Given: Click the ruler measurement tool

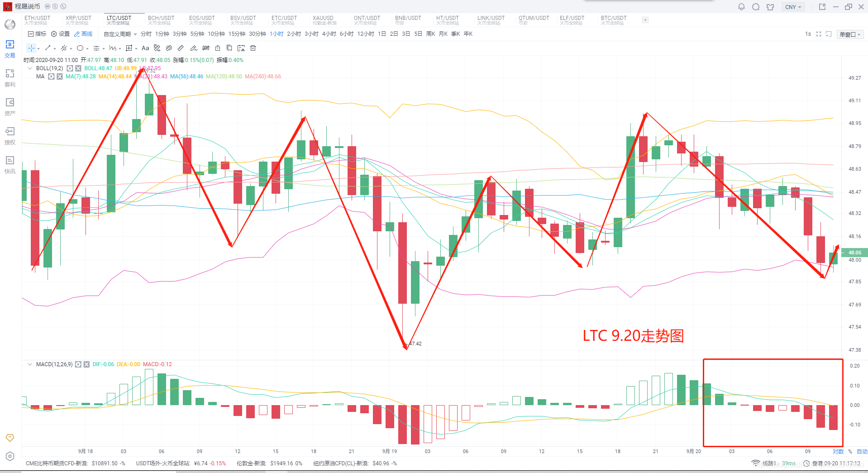Looking at the screenshot, I should click(x=181, y=48).
